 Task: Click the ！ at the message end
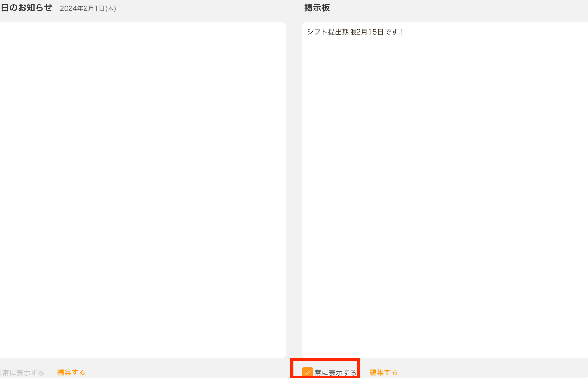[402, 32]
